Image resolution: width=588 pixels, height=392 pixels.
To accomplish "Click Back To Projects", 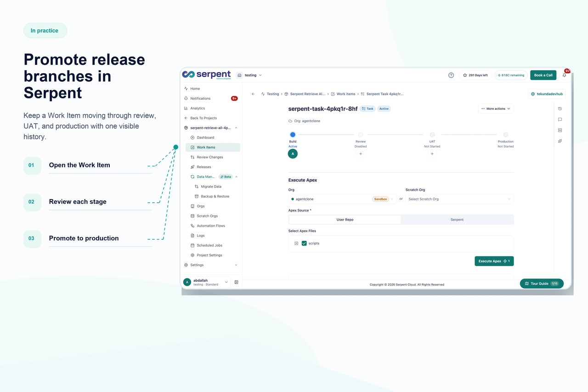I will point(211,118).
